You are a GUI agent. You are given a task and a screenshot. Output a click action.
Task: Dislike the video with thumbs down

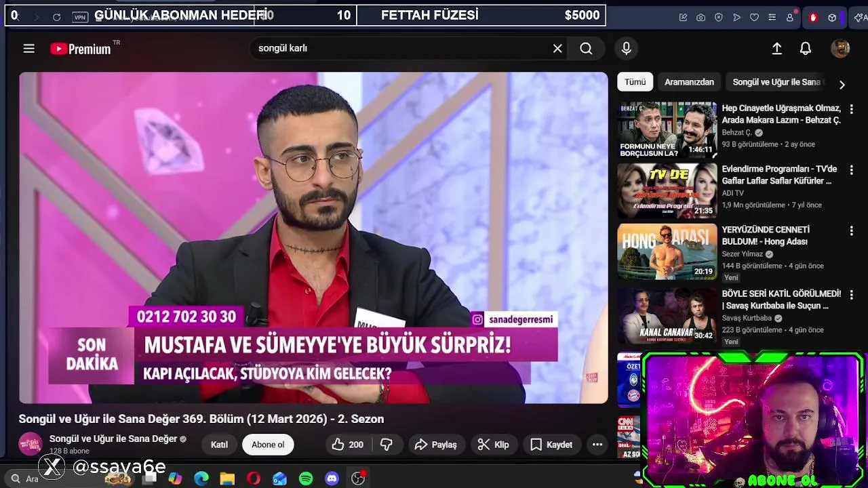point(387,445)
